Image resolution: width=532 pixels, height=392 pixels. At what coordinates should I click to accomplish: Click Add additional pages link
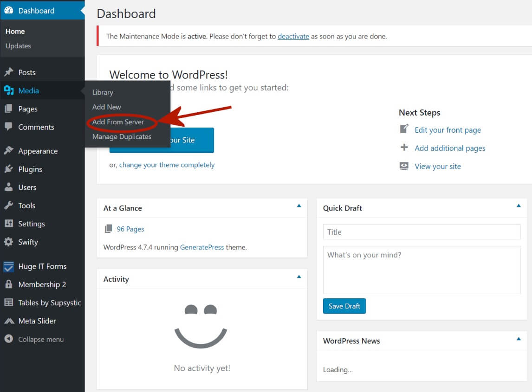click(x=450, y=148)
